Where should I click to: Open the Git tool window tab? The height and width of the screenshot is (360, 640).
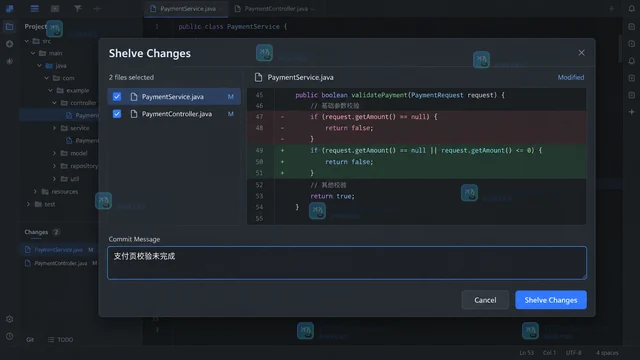(30, 340)
